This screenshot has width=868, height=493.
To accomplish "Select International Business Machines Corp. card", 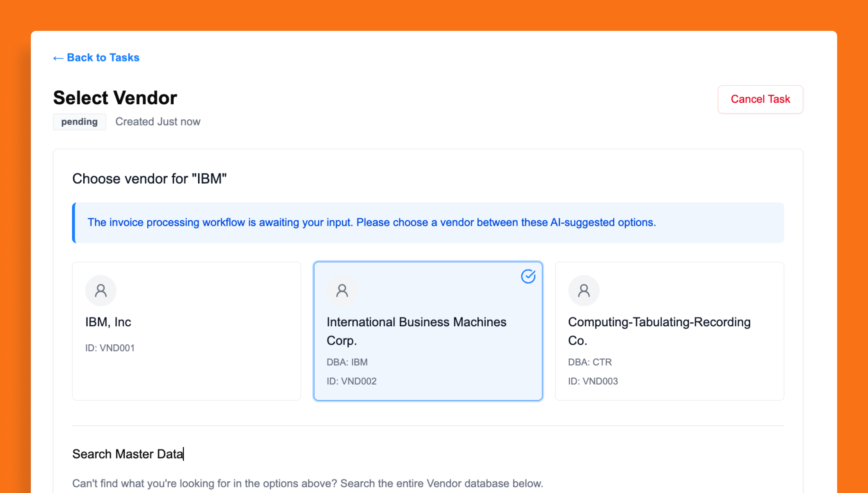I will [x=428, y=331].
